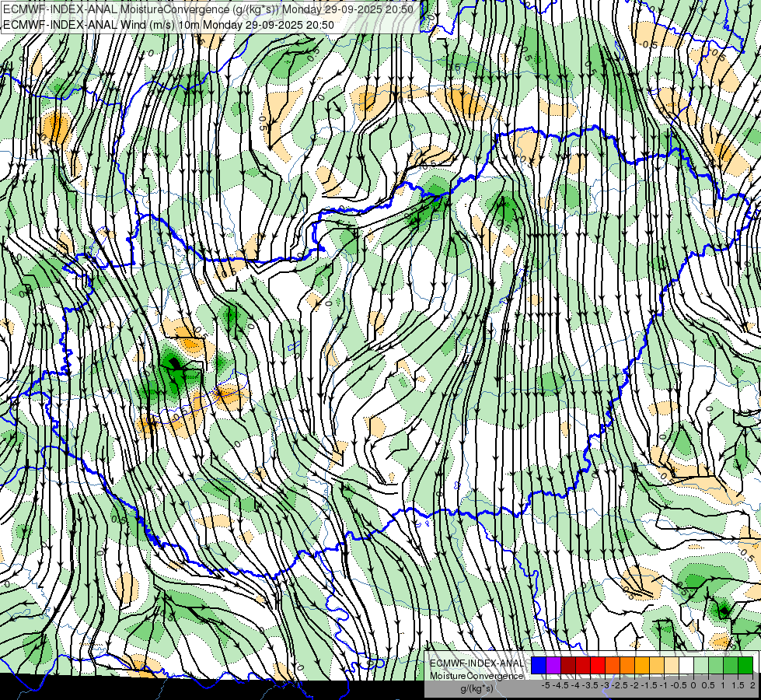
Task: Click the darkest red swatch between -4.5 and -4
Action: [x=568, y=666]
